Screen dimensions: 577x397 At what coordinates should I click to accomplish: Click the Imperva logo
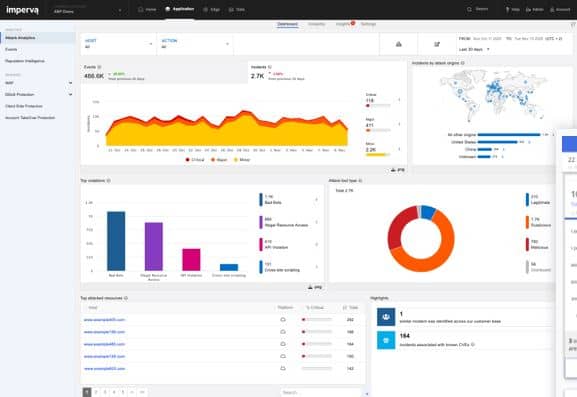pos(22,10)
